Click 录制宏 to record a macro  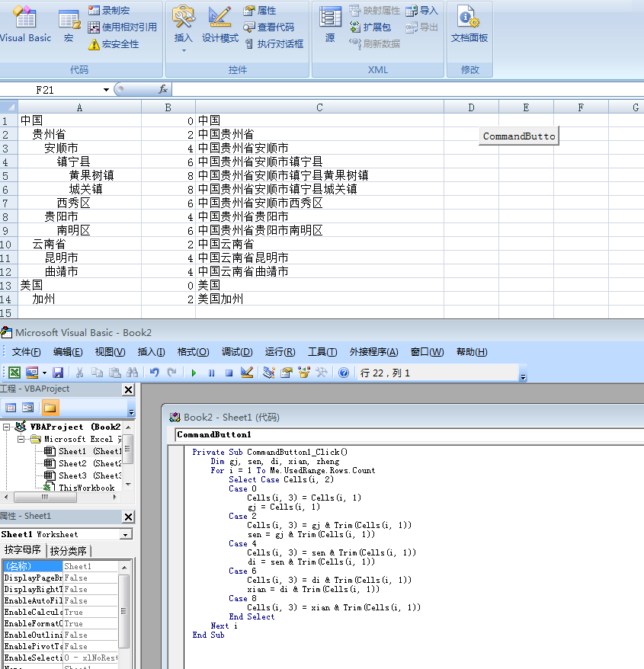click(108, 10)
